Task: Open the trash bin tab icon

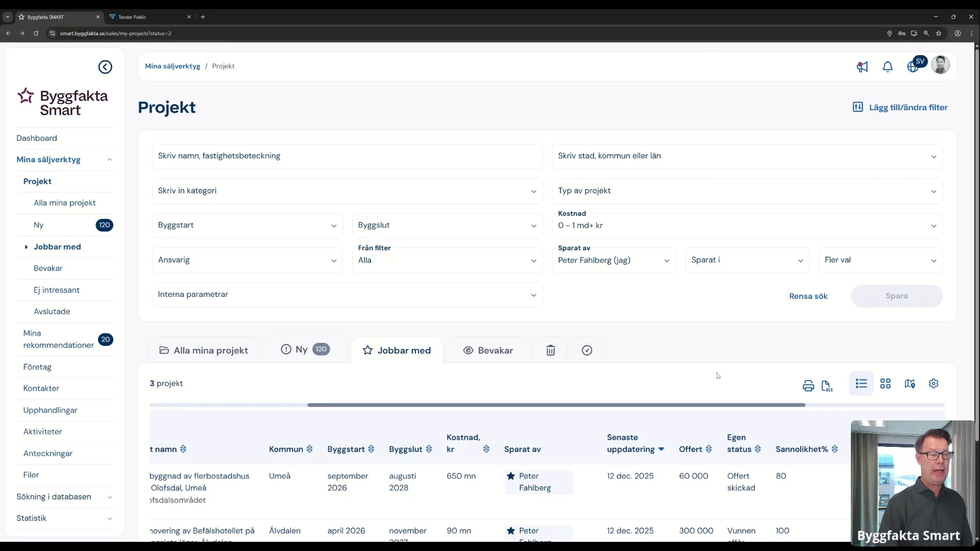Action: pos(550,350)
